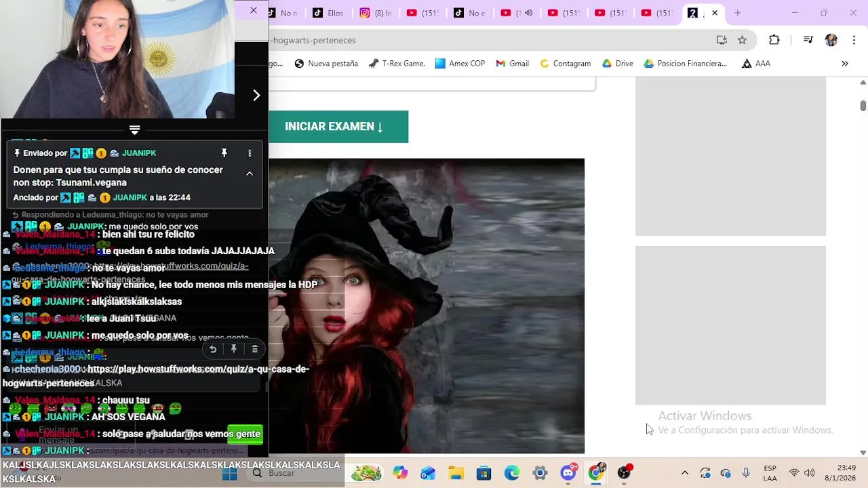Click the scrollbar down arrow on the page
Viewport: 868px width, 488px height.
(x=863, y=452)
